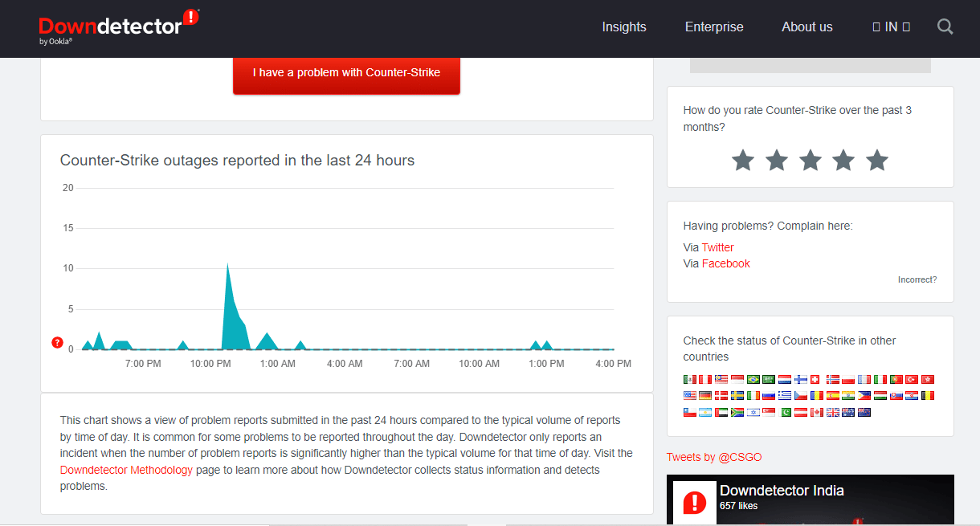Choose the Canada flag
This screenshot has height=526, width=980.
pyautogui.click(x=817, y=412)
